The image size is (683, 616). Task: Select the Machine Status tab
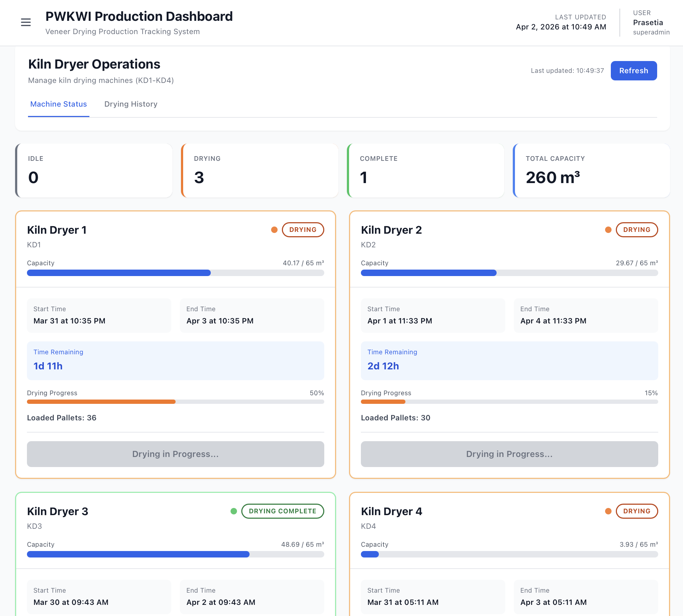pyautogui.click(x=59, y=104)
